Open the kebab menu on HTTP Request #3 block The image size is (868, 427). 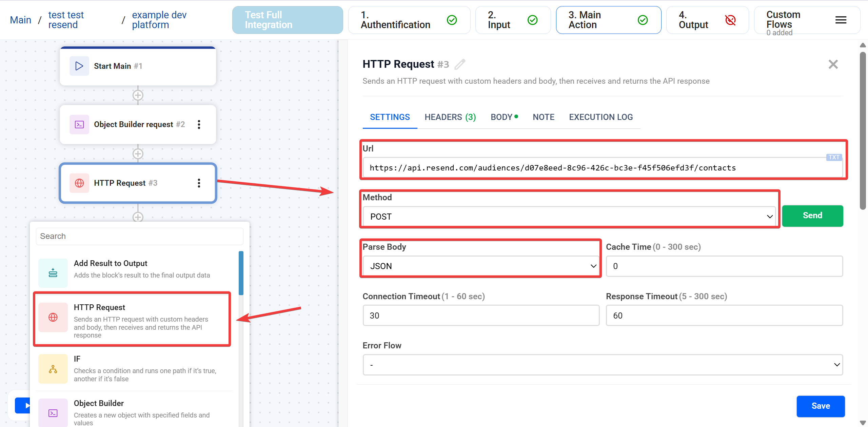point(199,183)
